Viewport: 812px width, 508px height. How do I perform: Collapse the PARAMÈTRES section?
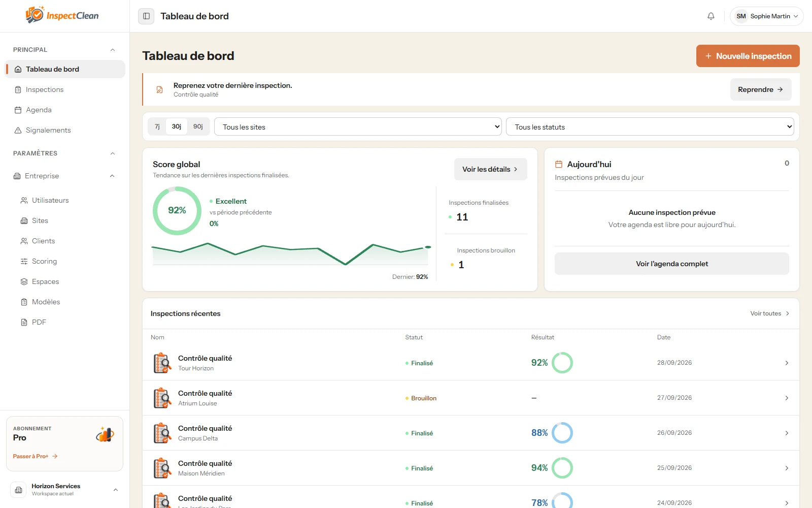[113, 153]
